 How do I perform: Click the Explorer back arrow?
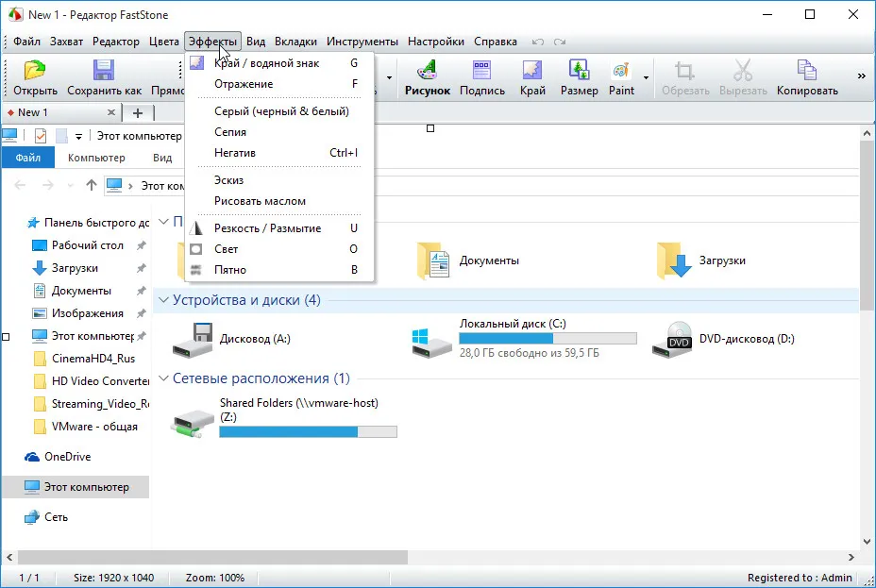20,185
